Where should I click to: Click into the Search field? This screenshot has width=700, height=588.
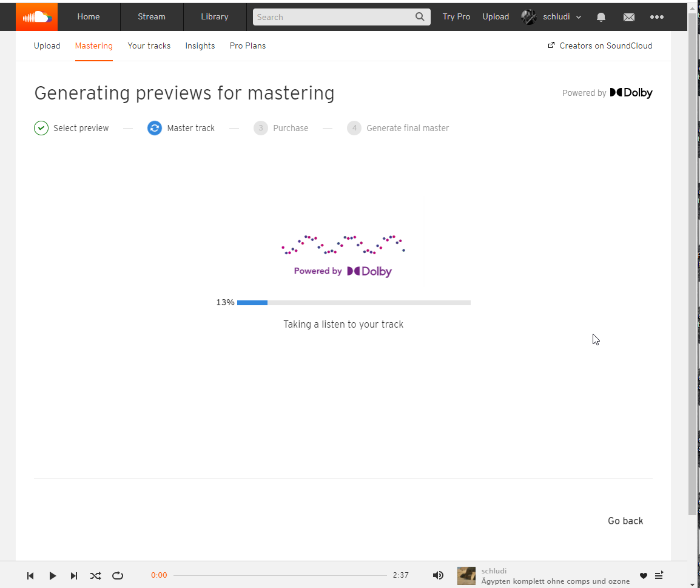point(334,17)
